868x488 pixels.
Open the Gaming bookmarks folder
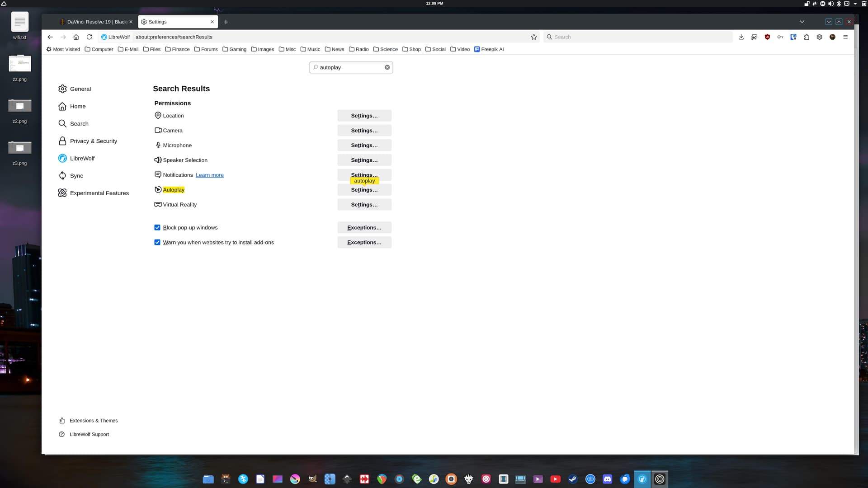(234, 49)
